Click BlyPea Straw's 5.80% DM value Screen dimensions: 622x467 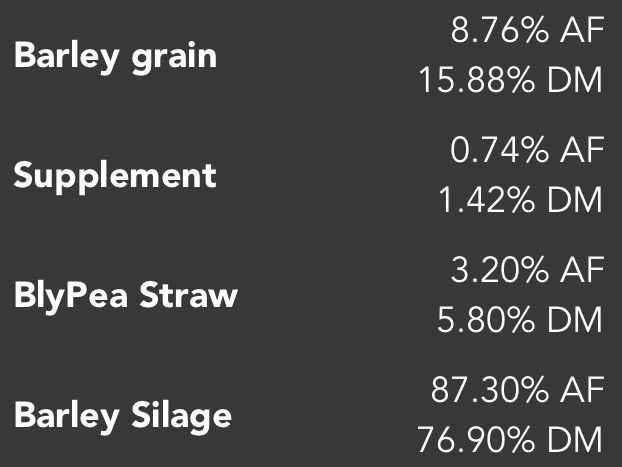pyautogui.click(x=521, y=320)
